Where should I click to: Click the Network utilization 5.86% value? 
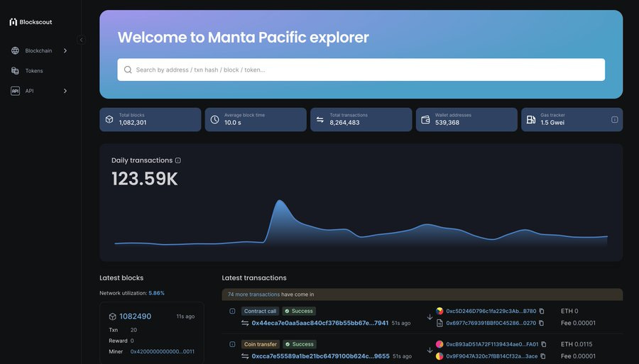click(156, 293)
